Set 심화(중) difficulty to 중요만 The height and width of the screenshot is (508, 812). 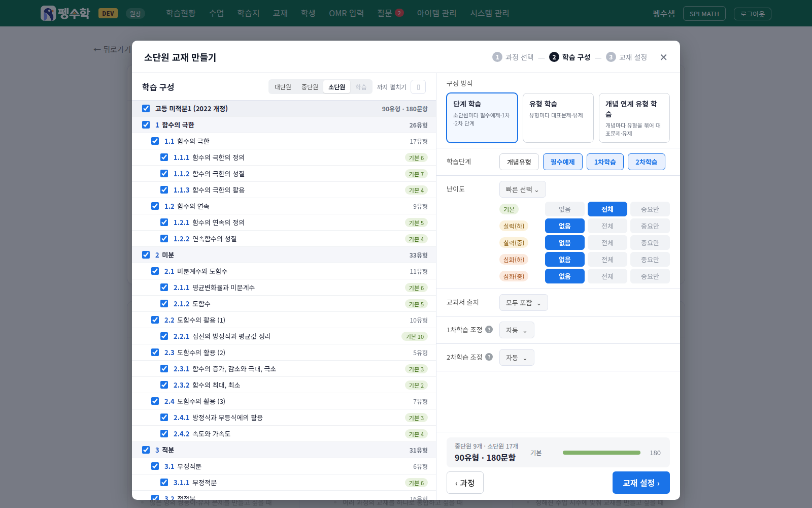tap(650, 276)
